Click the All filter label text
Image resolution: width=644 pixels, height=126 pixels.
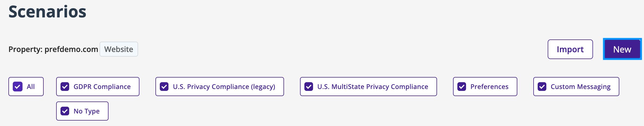point(31,87)
